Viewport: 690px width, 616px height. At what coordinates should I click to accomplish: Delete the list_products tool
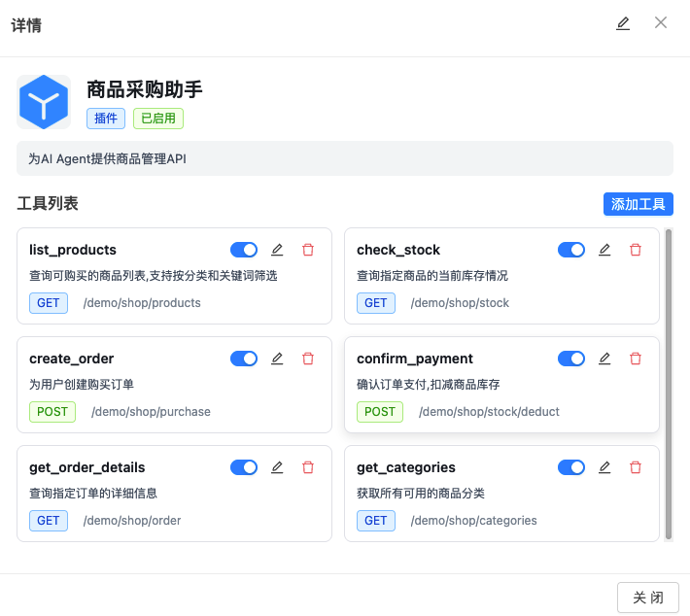[308, 250]
